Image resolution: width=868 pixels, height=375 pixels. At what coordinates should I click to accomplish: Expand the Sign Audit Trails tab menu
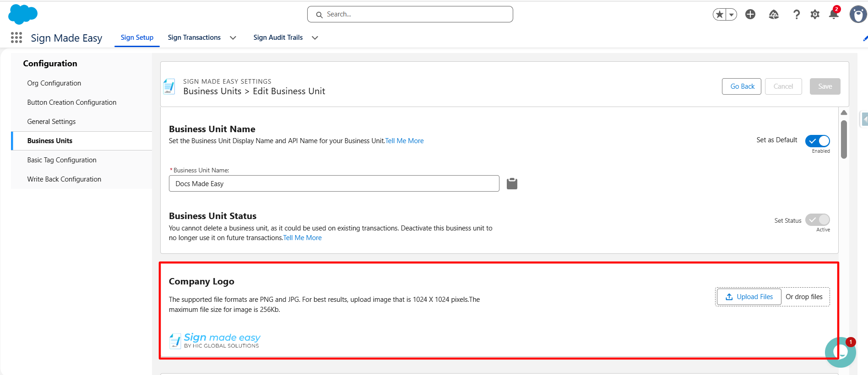[x=315, y=38]
